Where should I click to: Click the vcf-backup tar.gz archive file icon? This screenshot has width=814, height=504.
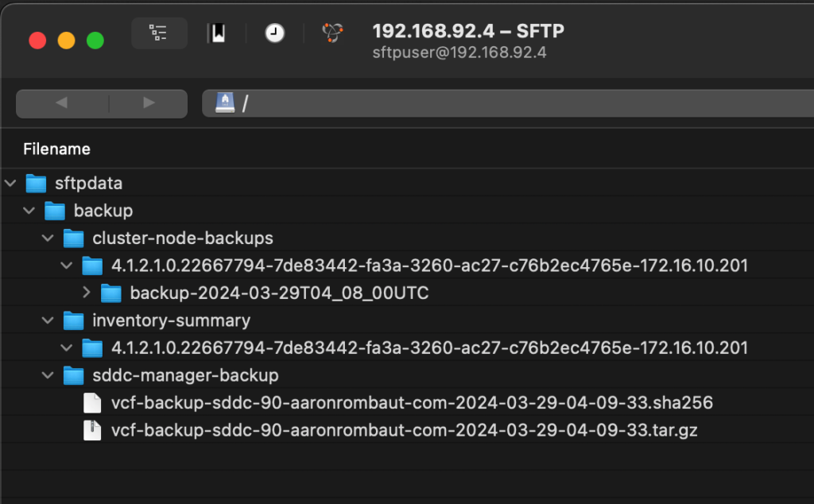pos(93,431)
